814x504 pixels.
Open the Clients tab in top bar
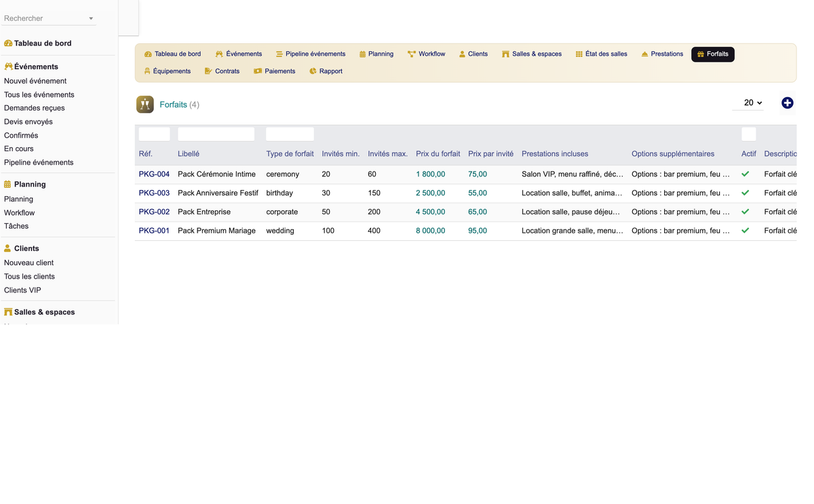pyautogui.click(x=473, y=54)
